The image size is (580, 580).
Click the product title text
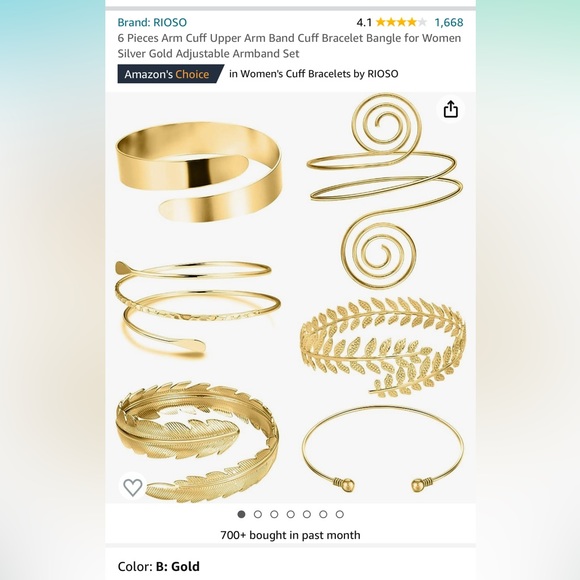pyautogui.click(x=289, y=46)
